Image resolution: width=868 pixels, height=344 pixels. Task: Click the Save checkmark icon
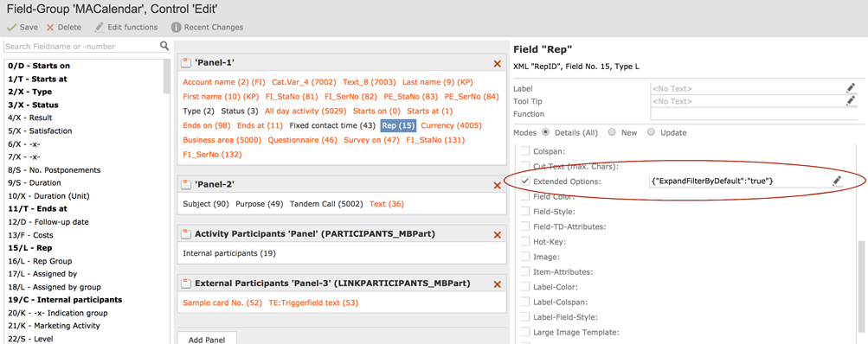click(11, 27)
